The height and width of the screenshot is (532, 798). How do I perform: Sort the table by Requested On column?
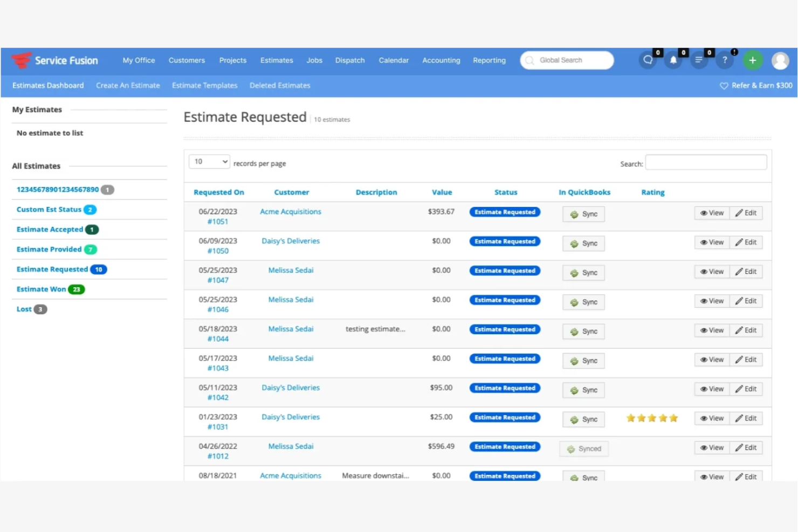click(x=219, y=192)
